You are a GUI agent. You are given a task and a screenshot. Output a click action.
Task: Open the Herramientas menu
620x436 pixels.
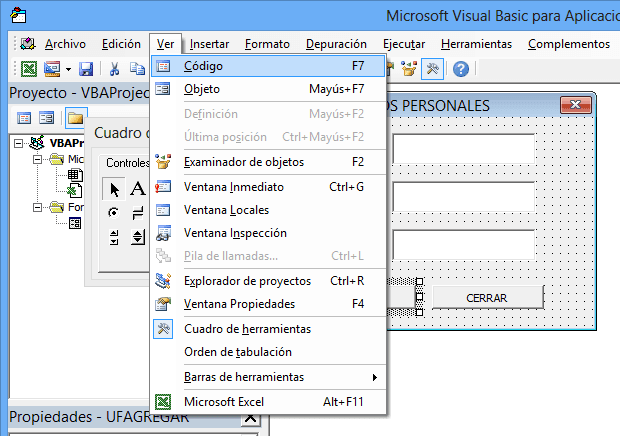click(x=476, y=44)
